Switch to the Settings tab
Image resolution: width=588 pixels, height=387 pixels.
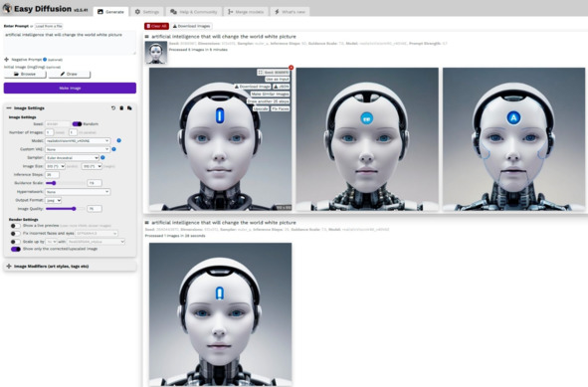(147, 12)
